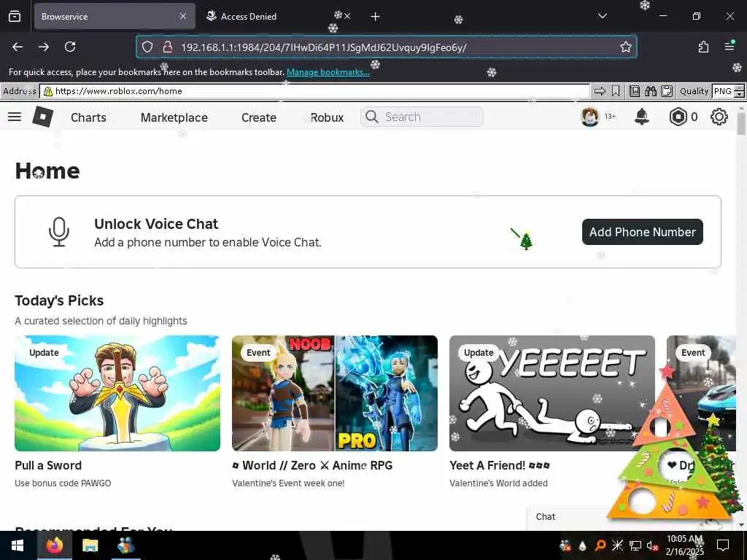Open the Firefox application menu
Screen dimensions: 747x560
point(729,46)
